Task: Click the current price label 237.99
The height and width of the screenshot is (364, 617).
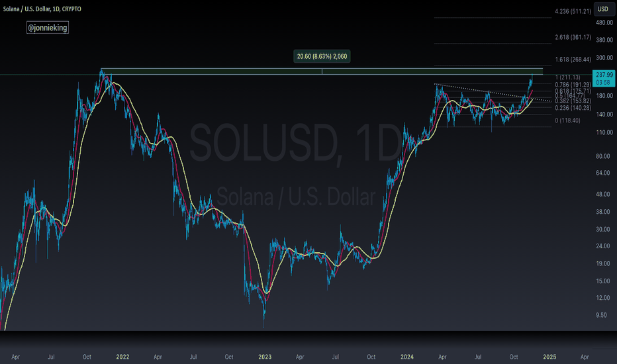Action: click(x=604, y=75)
